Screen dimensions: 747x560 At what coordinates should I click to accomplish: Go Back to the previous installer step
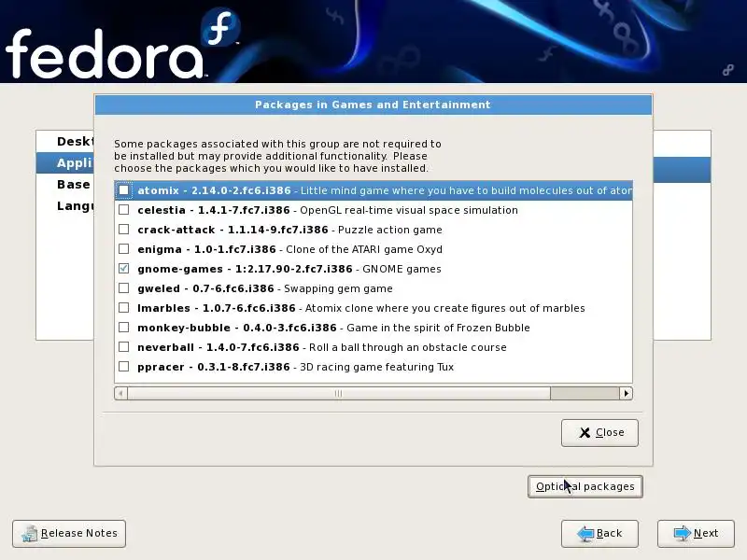coord(599,533)
